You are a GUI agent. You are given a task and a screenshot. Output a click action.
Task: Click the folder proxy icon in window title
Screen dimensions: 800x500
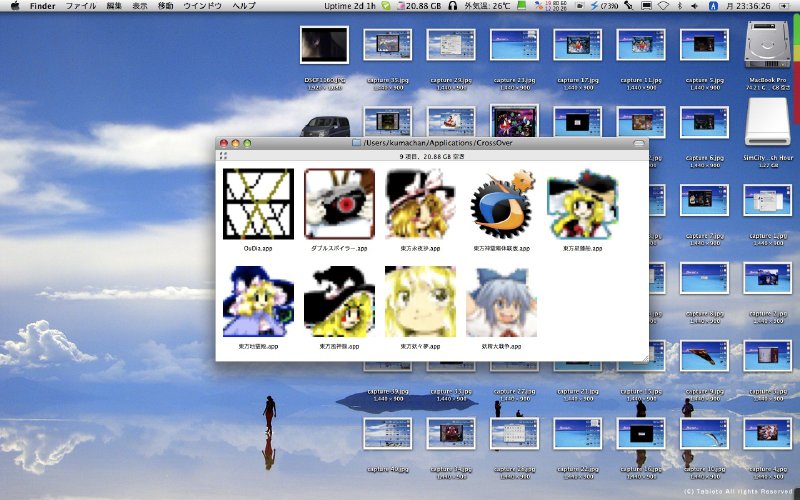[x=357, y=143]
